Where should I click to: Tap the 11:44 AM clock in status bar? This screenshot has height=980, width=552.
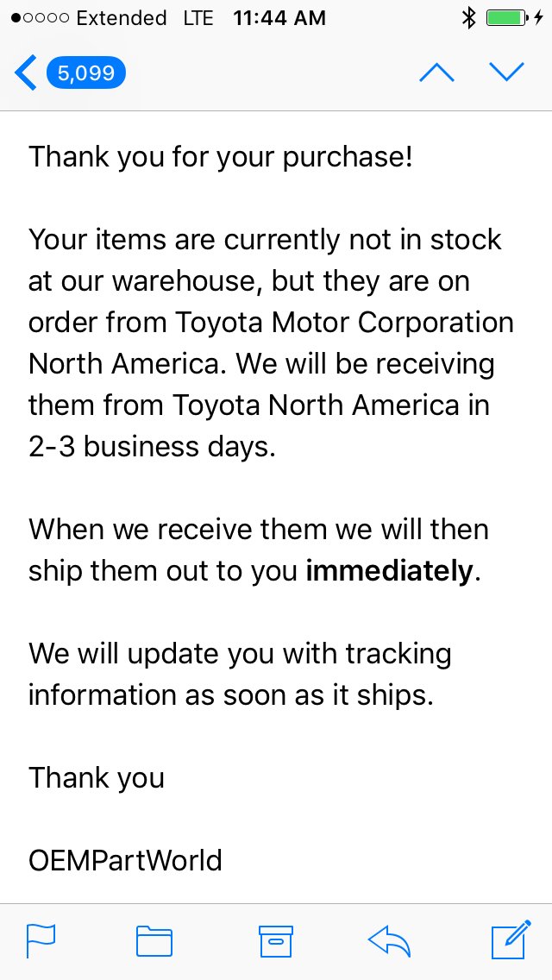click(279, 18)
